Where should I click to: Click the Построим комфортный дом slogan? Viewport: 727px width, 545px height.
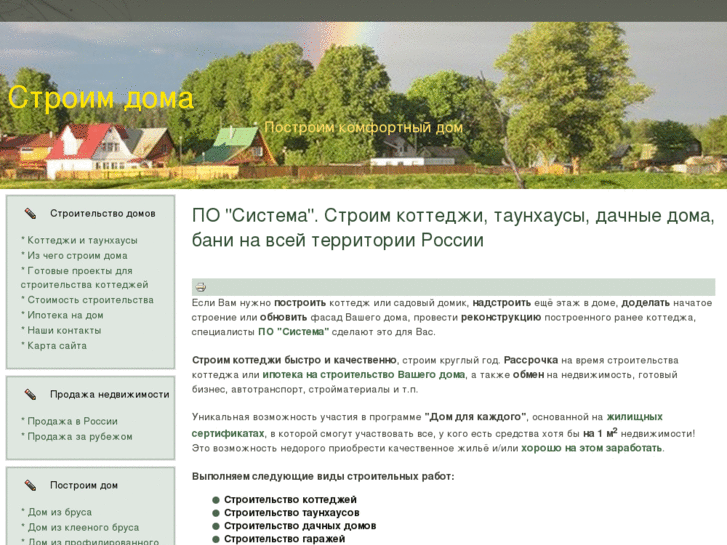coord(364,127)
